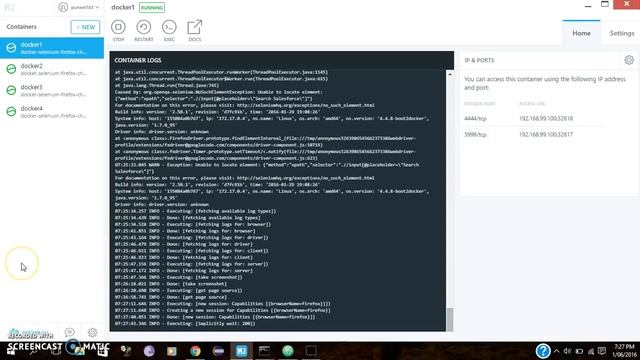Open user account dropdown
Viewport: 640px width, 360px height.
click(79, 7)
